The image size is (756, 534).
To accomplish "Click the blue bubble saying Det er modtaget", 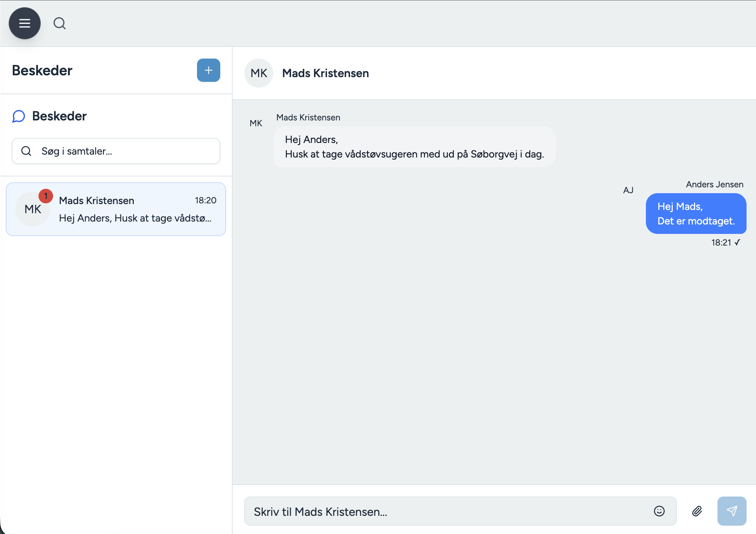I will point(696,214).
